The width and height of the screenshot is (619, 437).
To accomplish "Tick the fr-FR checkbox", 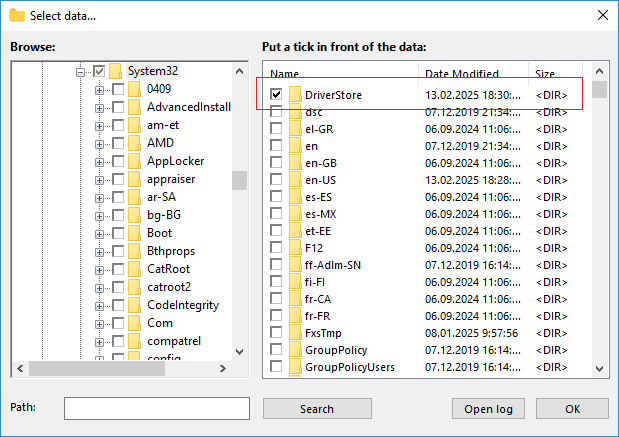I will [x=276, y=315].
